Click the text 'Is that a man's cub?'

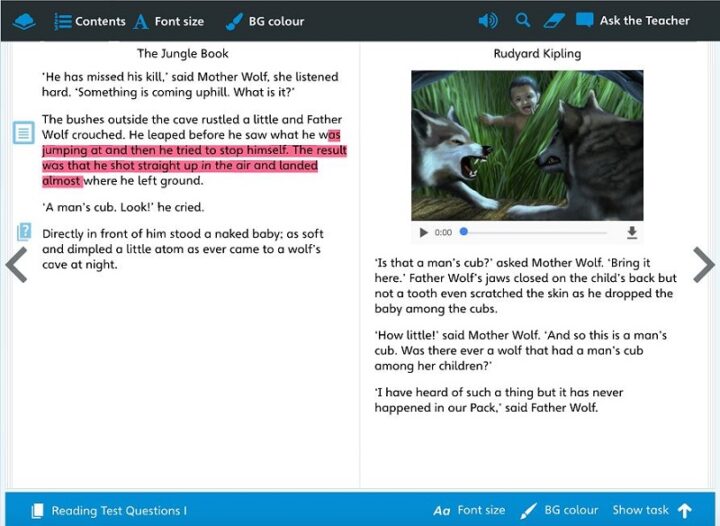(x=433, y=263)
